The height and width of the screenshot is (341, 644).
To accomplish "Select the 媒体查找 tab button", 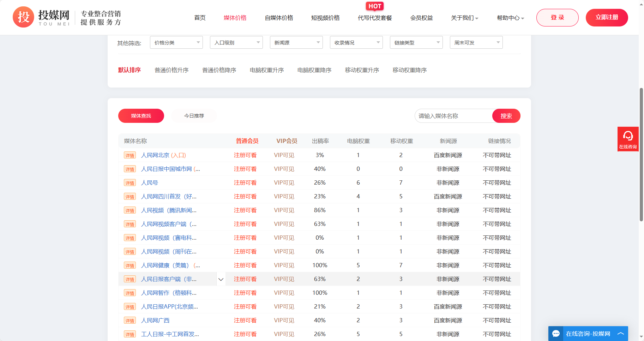I will coord(141,116).
